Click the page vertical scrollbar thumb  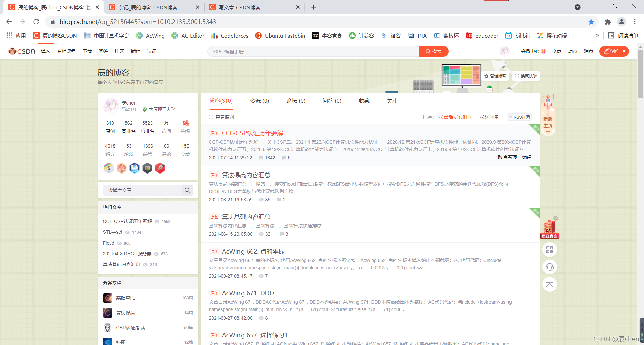[640, 74]
